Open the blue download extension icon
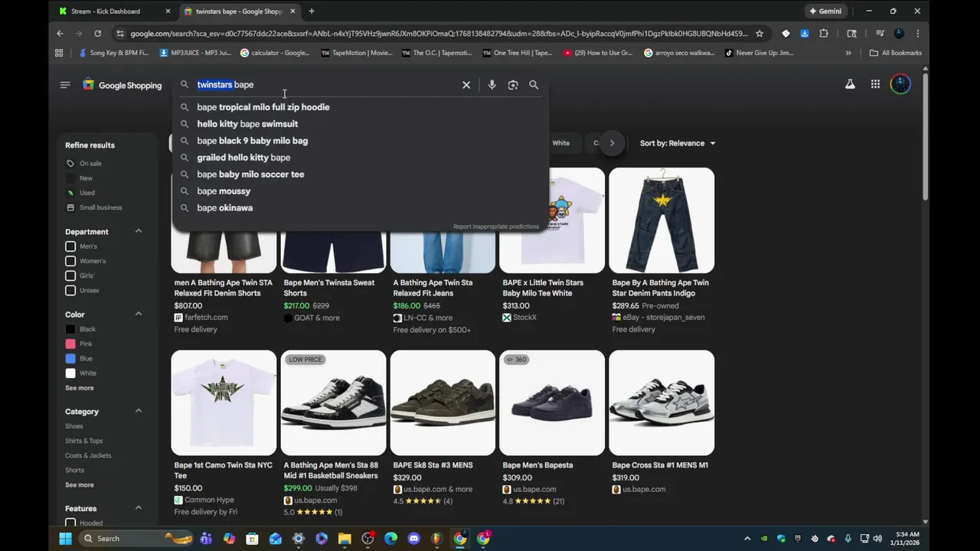 (x=805, y=34)
